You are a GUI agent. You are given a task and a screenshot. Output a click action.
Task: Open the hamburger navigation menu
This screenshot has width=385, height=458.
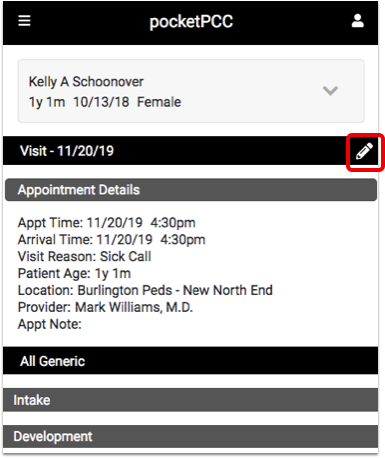click(24, 21)
